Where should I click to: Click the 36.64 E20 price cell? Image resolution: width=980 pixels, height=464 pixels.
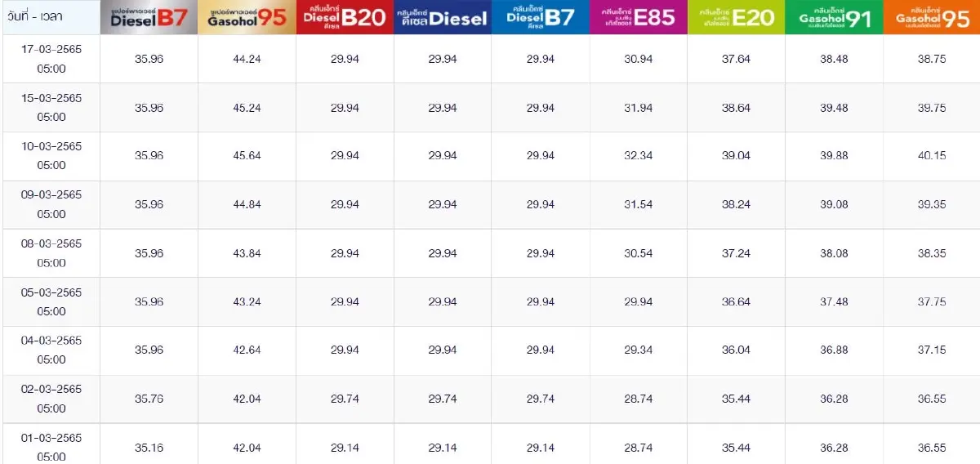737,301
